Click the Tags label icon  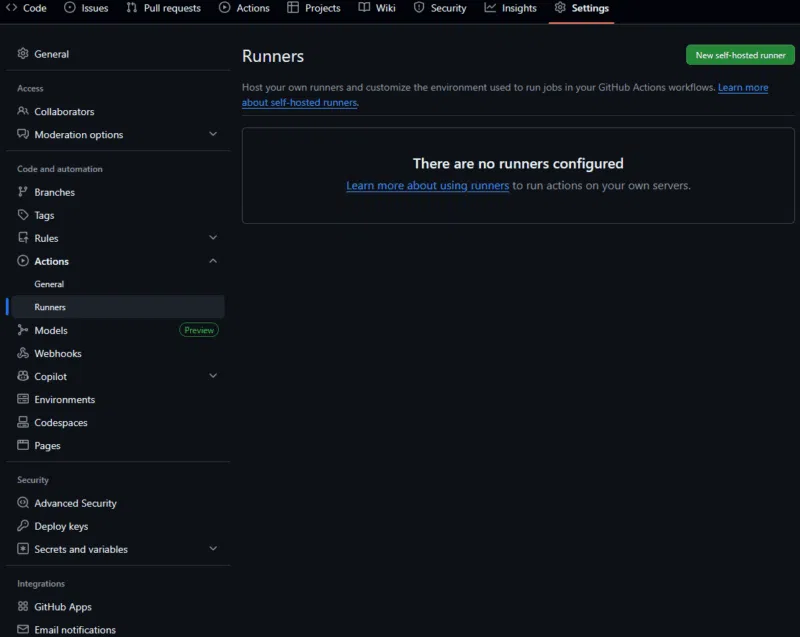point(23,215)
